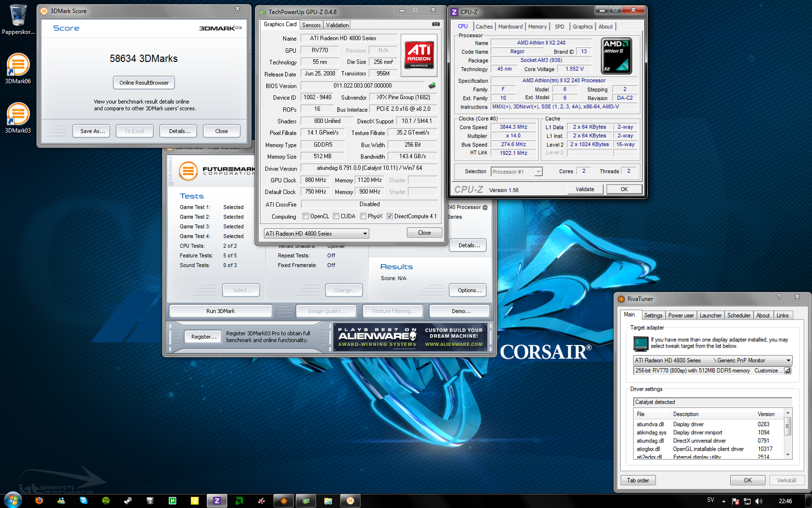Click the Validate button in CPU-Z
The width and height of the screenshot is (812, 508).
pyautogui.click(x=585, y=189)
